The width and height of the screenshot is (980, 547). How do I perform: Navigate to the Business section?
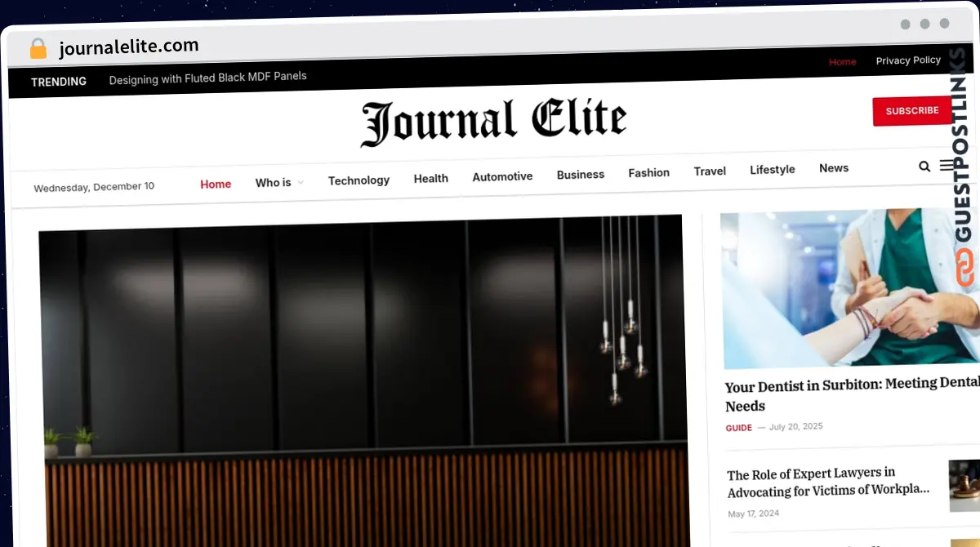pos(580,175)
